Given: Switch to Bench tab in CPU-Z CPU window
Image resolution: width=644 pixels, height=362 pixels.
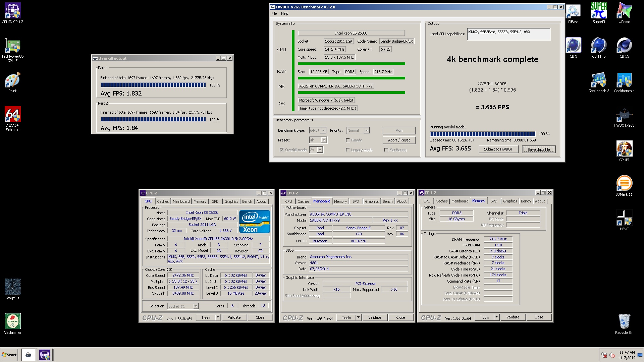Looking at the screenshot, I should [247, 201].
